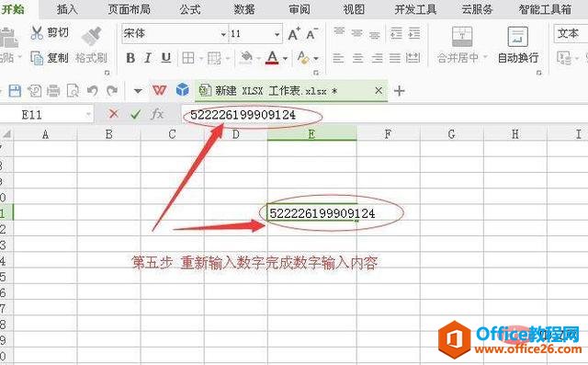The width and height of the screenshot is (588, 365).
Task: Click the Copy (复制) icon
Action: [x=37, y=58]
